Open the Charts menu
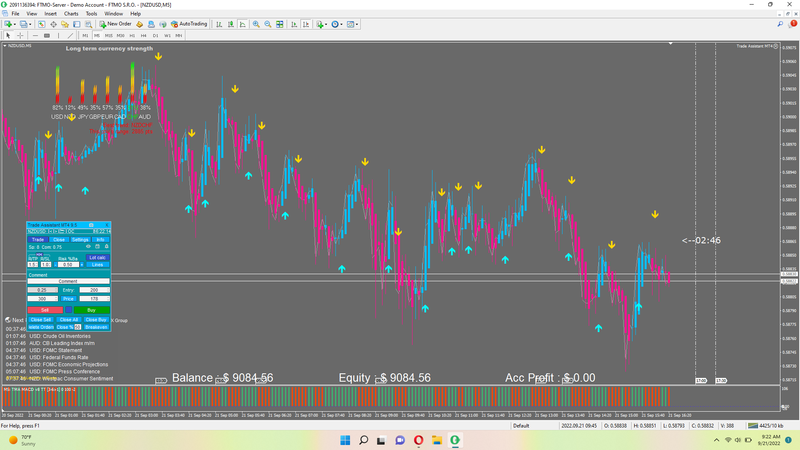The height and width of the screenshot is (450, 800). tap(70, 14)
